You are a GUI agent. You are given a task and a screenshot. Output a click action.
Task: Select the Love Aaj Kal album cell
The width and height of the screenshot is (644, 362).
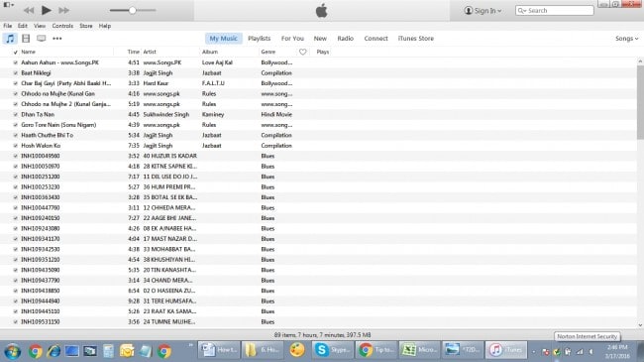coord(217,62)
